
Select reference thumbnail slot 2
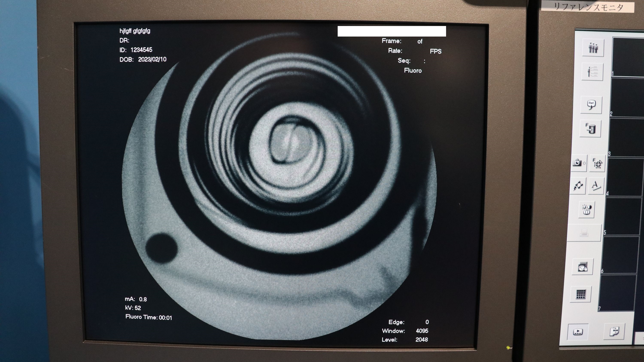(627, 97)
